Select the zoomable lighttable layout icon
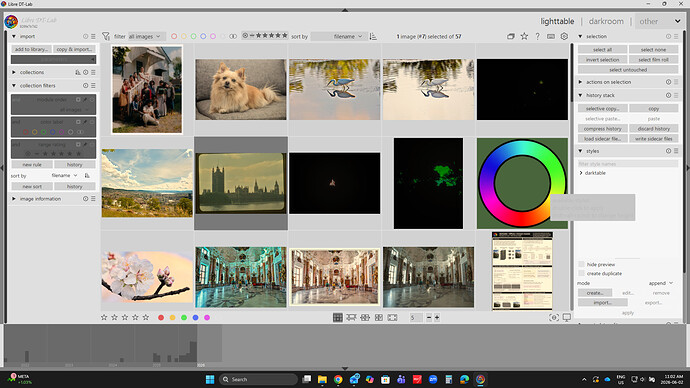Viewport: 690px width, 388px height. tap(351, 317)
